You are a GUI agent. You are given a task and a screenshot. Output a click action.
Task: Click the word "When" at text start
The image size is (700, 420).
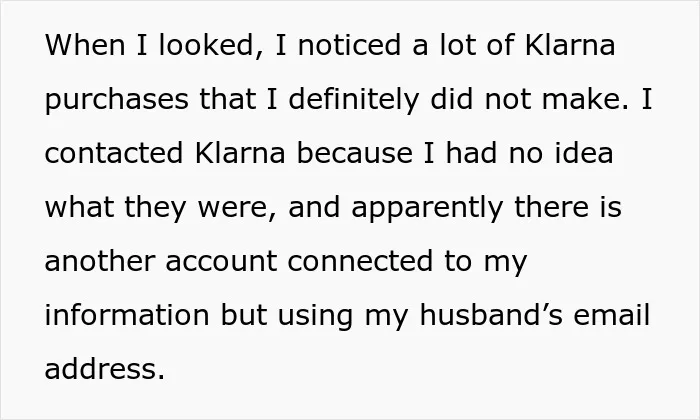pyautogui.click(x=85, y=45)
